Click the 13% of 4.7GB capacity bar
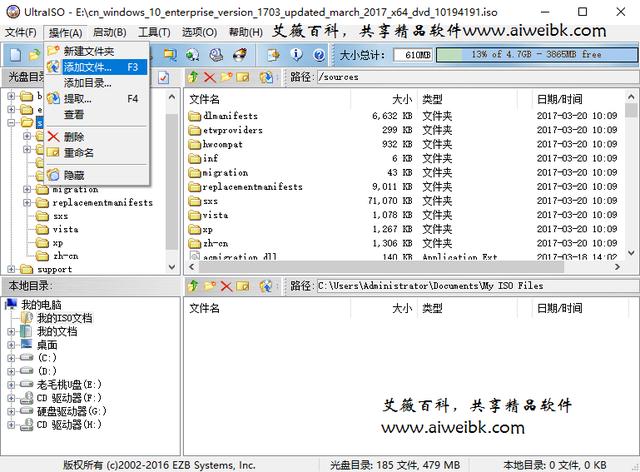The width and height of the screenshot is (640, 472). pyautogui.click(x=536, y=55)
